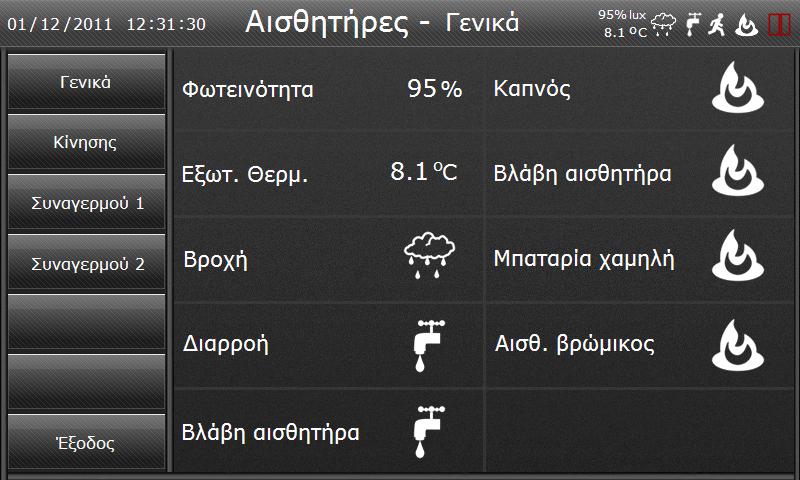The image size is (800, 480).
Task: Click the running person icon in header
Action: click(717, 24)
